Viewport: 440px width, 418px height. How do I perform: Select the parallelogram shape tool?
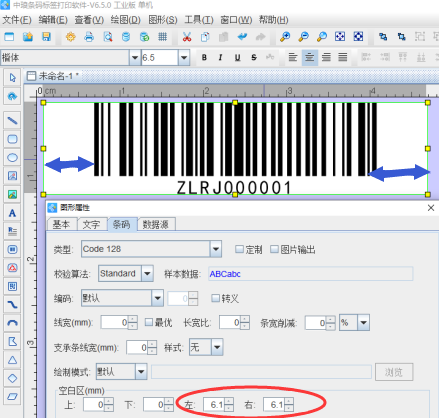[x=12, y=397]
